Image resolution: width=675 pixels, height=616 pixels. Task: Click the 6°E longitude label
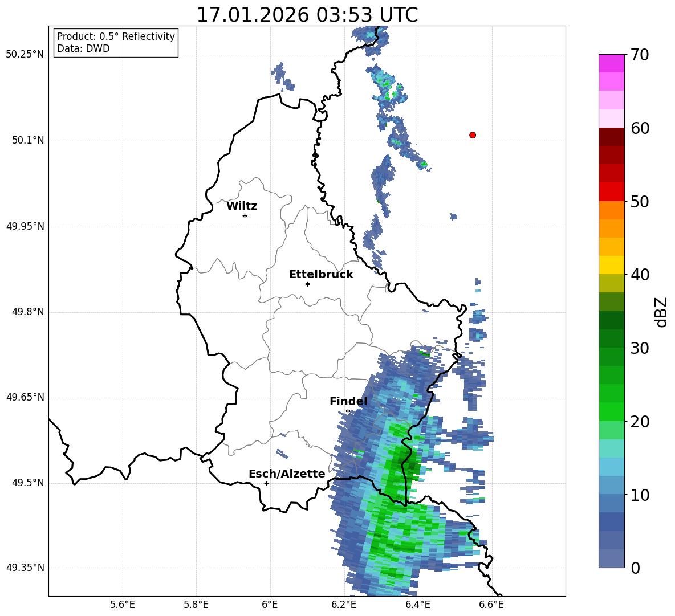pyautogui.click(x=270, y=605)
